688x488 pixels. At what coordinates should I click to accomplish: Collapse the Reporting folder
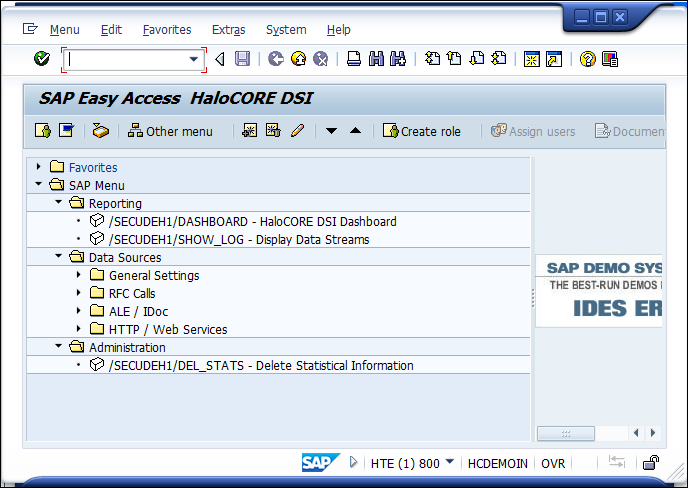pos(58,202)
